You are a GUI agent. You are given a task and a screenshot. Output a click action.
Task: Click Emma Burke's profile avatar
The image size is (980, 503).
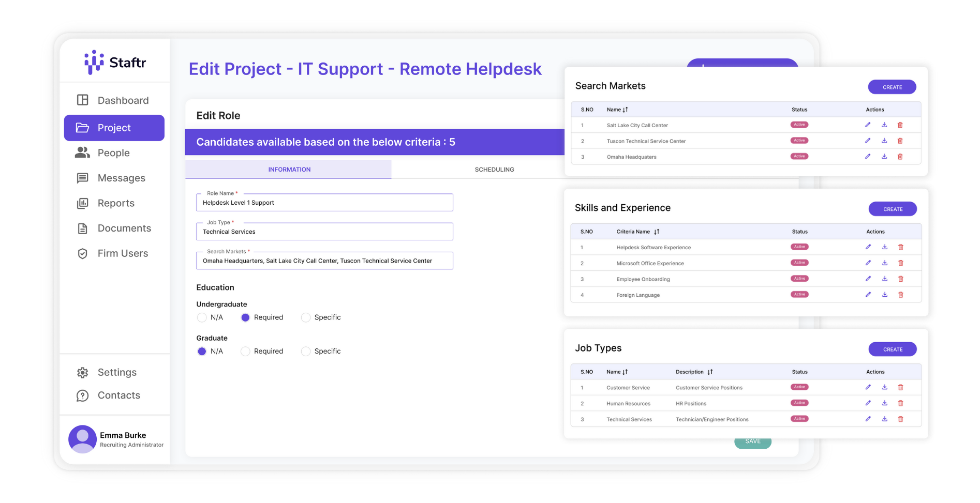point(82,439)
